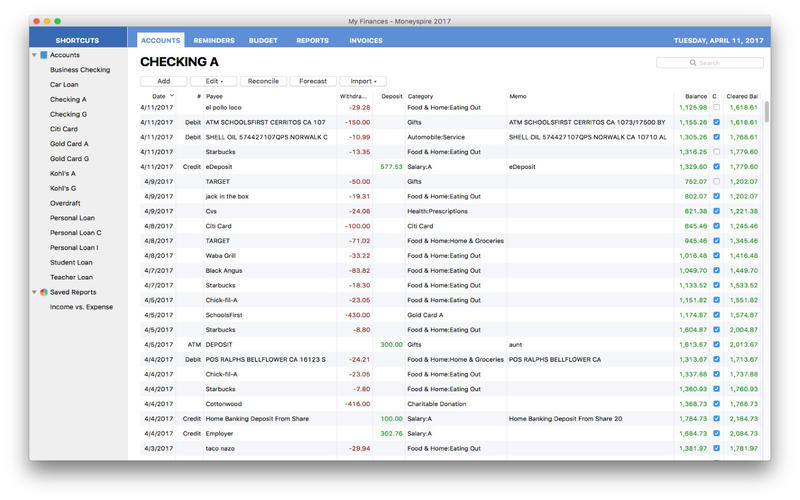This screenshot has width=800, height=500.
Task: Collapse the Accounts tree section
Action: coord(34,55)
